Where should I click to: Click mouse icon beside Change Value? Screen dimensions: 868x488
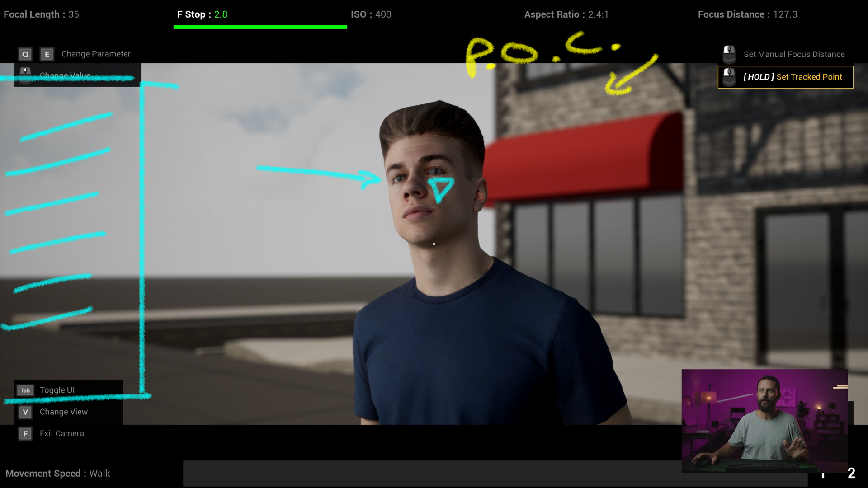pos(25,75)
